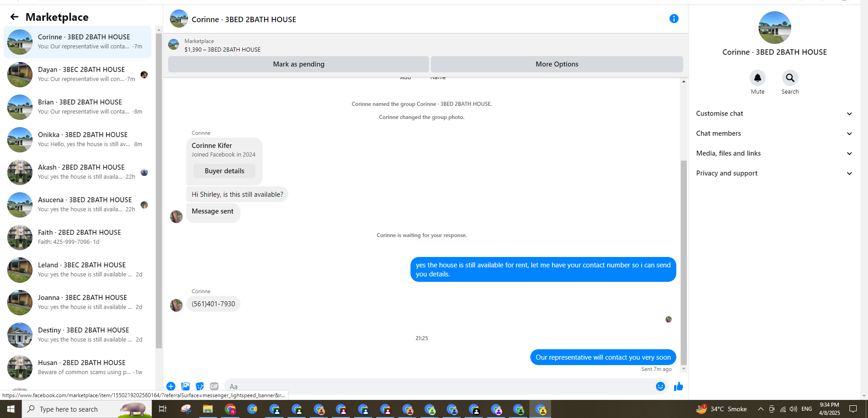Click Mark as pending button
The width and height of the screenshot is (868, 418).
[x=298, y=64]
